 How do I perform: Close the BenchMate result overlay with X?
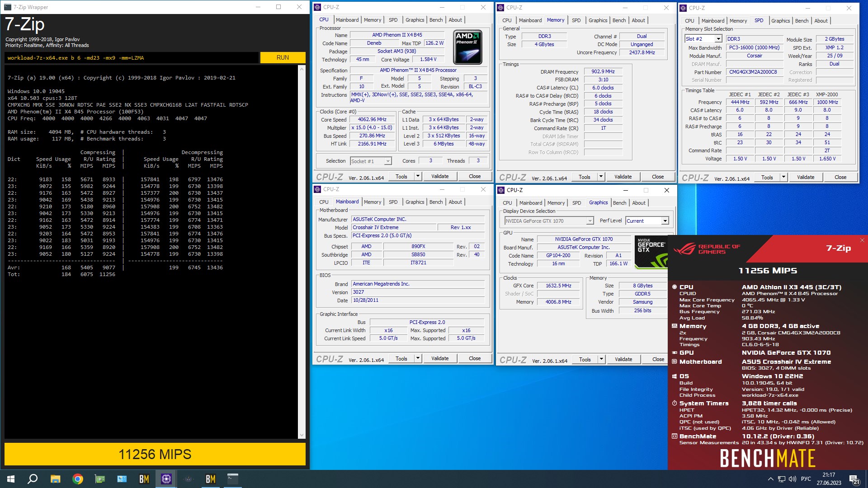point(862,240)
